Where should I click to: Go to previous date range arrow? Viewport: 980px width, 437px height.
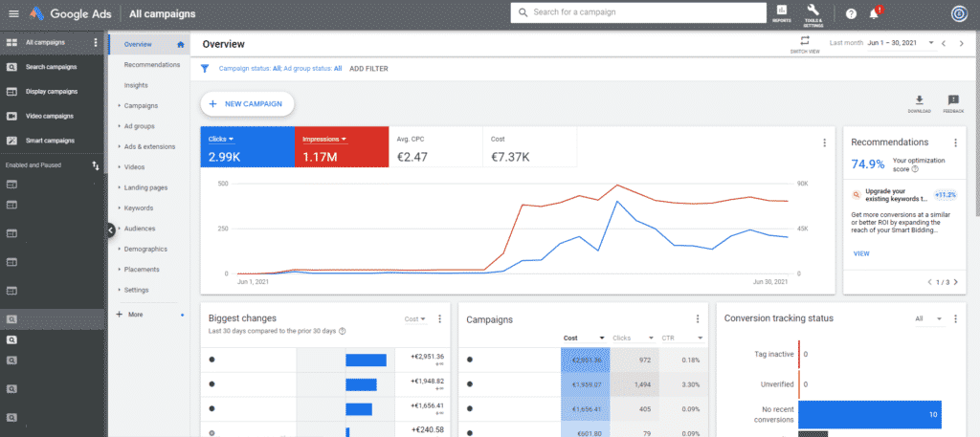(944, 43)
